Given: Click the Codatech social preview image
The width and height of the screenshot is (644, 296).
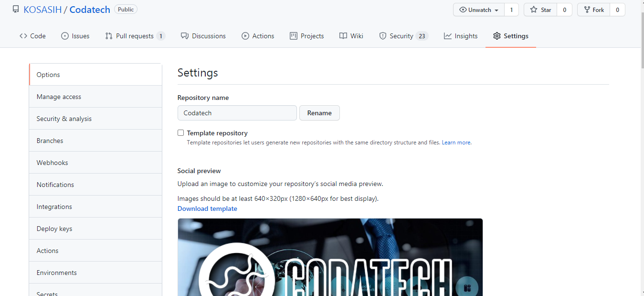Looking at the screenshot, I should click(x=330, y=257).
